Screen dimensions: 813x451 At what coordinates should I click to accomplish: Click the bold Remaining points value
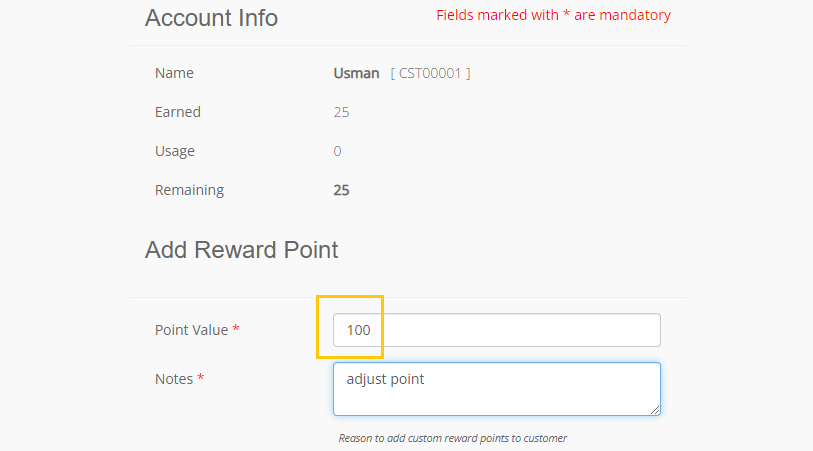point(341,190)
